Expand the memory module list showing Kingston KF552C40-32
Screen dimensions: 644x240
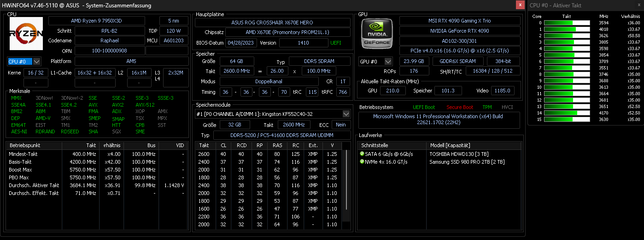click(273, 114)
